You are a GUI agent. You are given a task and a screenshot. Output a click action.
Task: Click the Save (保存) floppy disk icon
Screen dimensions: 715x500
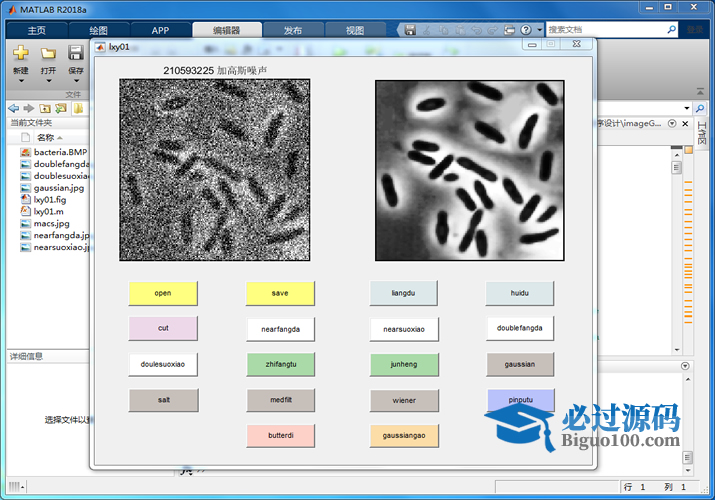coord(75,53)
